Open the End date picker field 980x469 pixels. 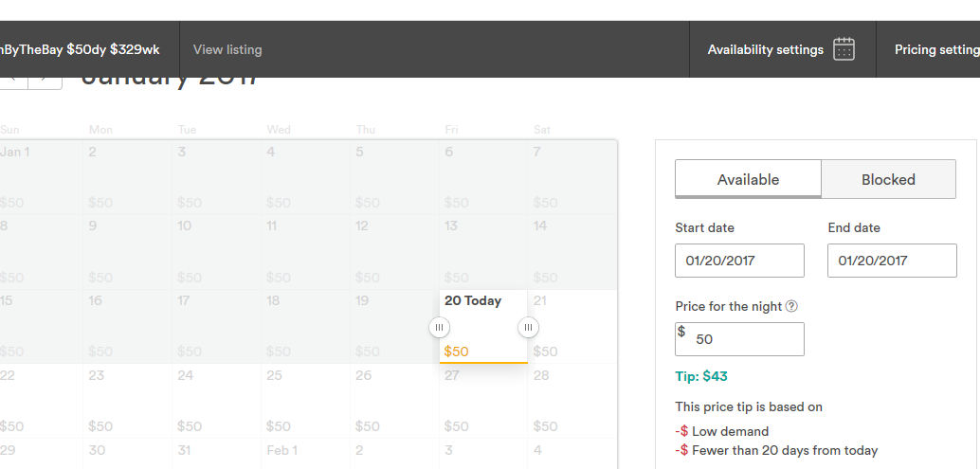tap(892, 261)
